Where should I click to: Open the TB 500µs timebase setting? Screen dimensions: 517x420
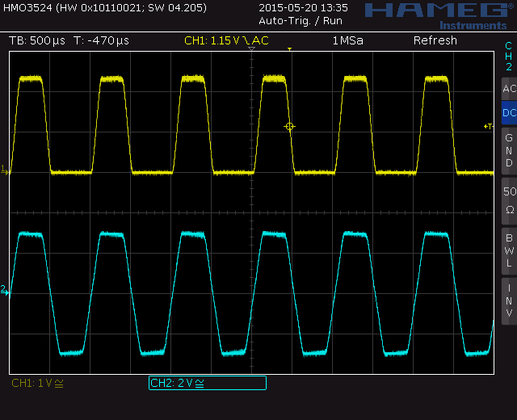click(37, 40)
